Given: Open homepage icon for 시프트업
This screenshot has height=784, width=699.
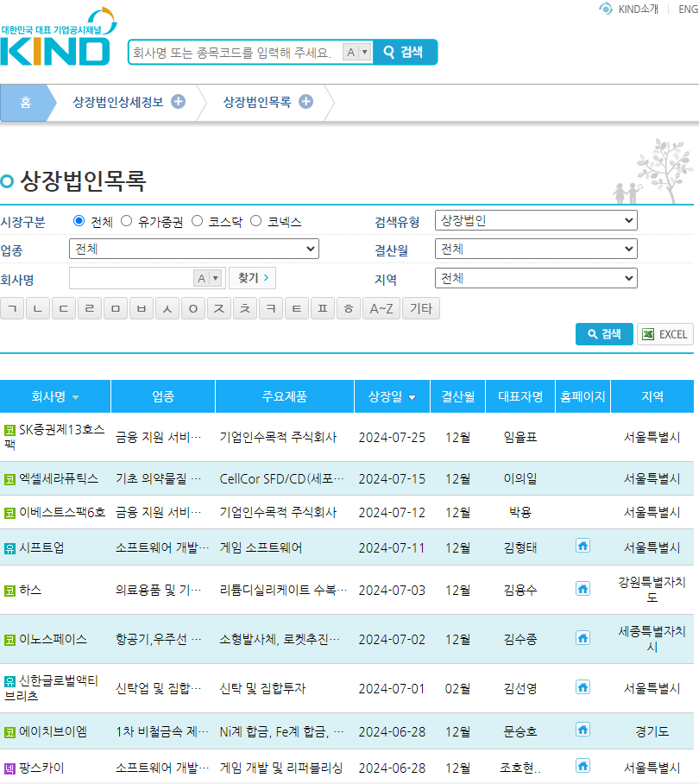Looking at the screenshot, I should tap(582, 546).
